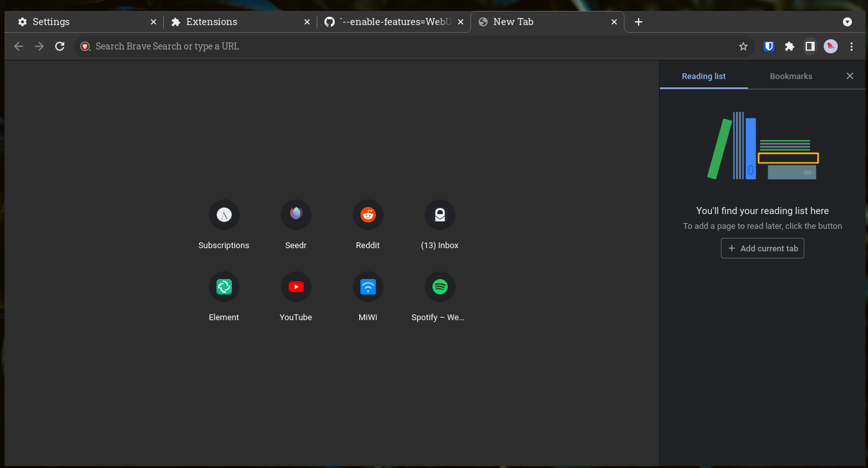The image size is (868, 468).
Task: Launch the Spotify web shortcut
Action: (439, 287)
